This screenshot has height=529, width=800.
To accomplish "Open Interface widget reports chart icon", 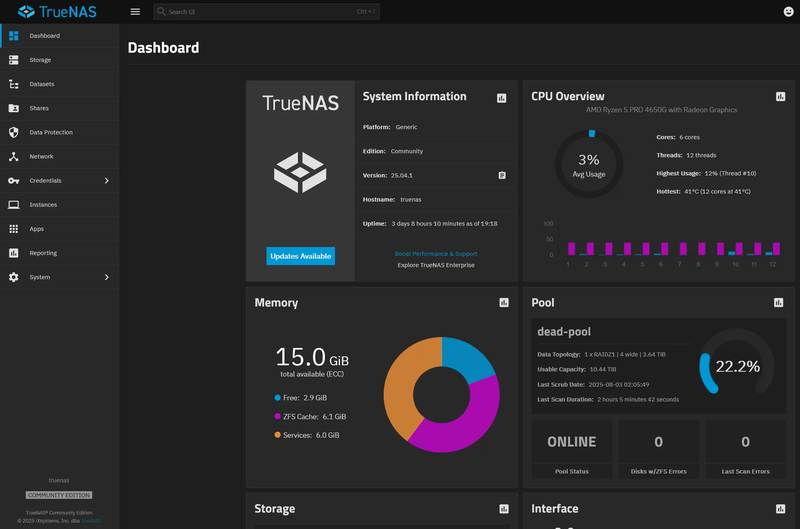I will pyautogui.click(x=781, y=509).
